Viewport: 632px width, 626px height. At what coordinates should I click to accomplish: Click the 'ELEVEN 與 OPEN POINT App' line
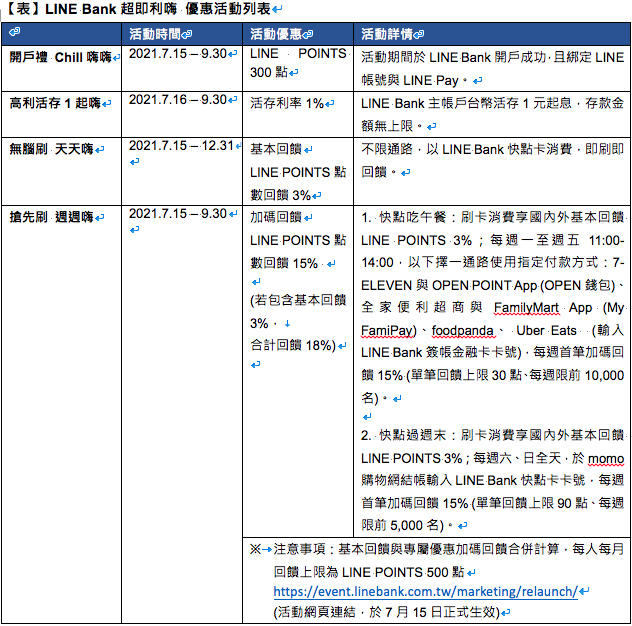tap(493, 285)
